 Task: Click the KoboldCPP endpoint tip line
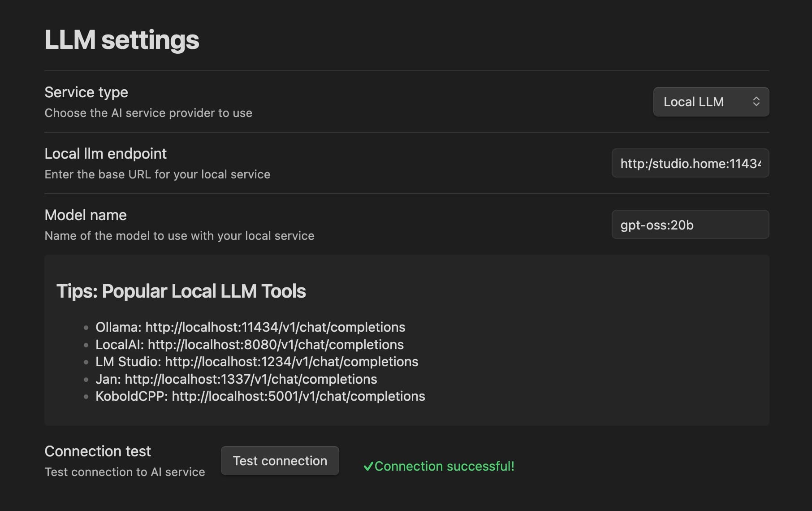(260, 396)
